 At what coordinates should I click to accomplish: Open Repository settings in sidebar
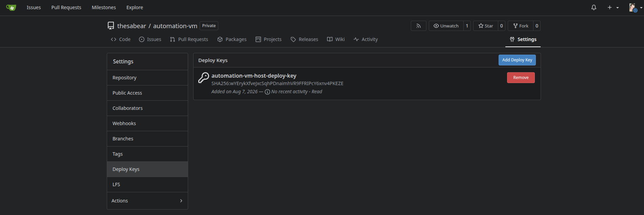click(147, 78)
